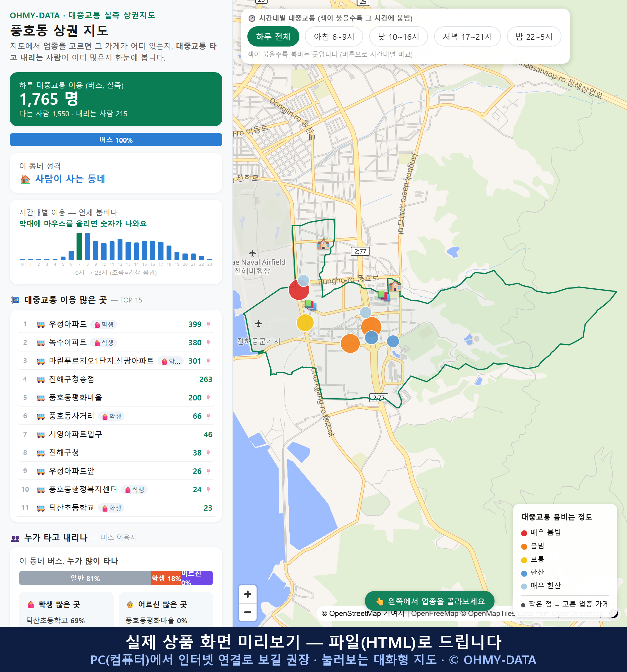Screen dimensions: 627x672
Task: Click the blue 버스 100% bar
Action: (x=116, y=140)
